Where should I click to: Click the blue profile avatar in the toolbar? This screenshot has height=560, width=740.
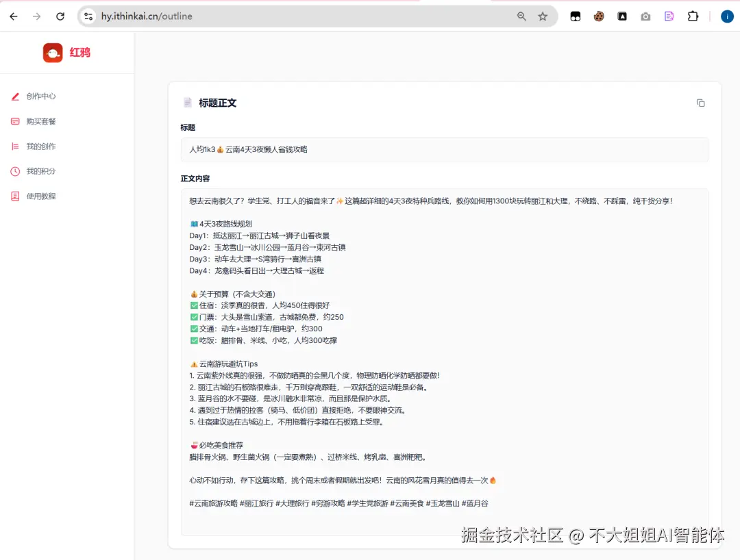726,16
